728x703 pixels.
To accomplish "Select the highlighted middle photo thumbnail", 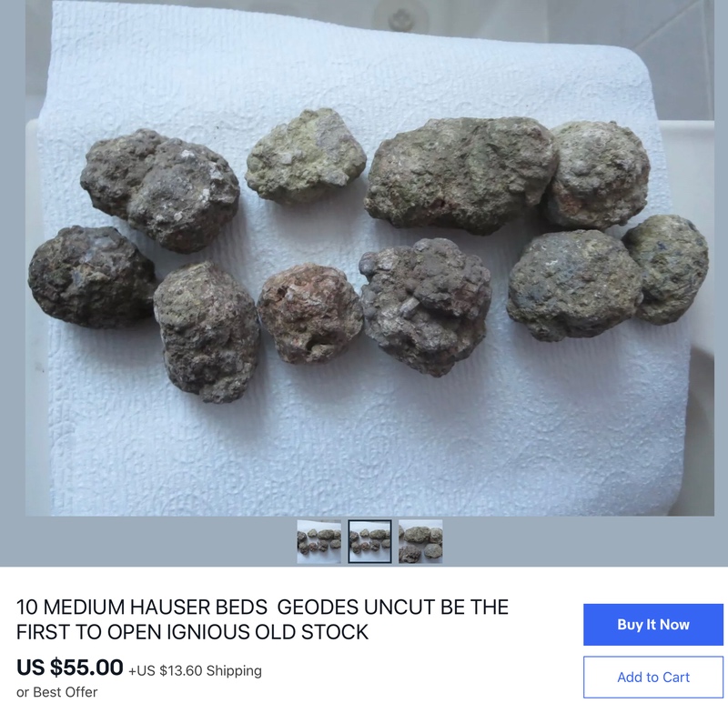I will point(369,541).
